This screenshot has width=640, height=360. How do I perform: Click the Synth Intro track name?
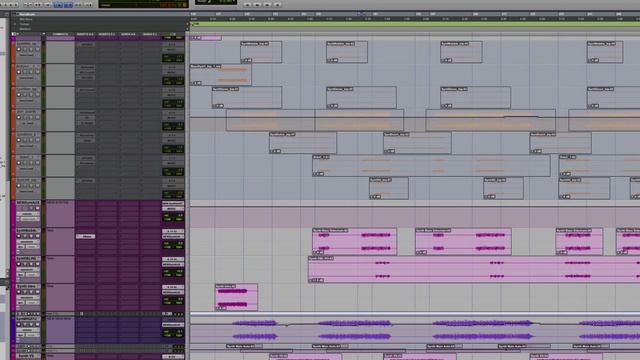tap(28, 287)
